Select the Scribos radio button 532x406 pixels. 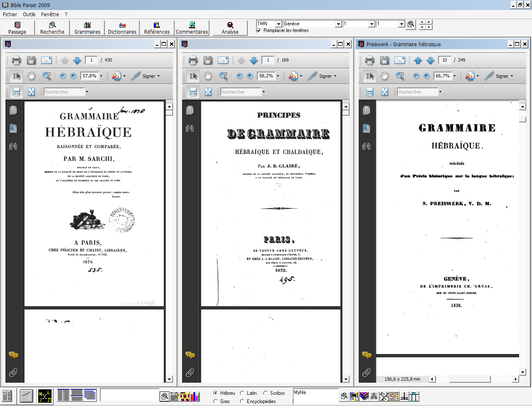click(265, 393)
